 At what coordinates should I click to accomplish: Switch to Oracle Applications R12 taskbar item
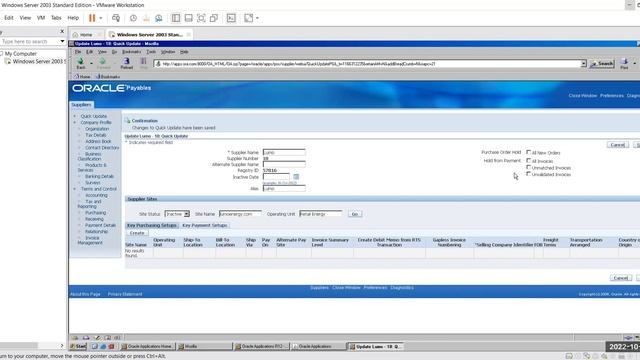tap(262, 347)
